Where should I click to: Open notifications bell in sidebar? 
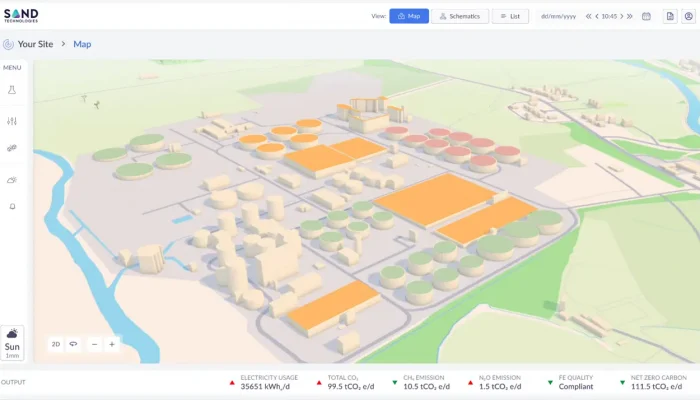[12, 206]
